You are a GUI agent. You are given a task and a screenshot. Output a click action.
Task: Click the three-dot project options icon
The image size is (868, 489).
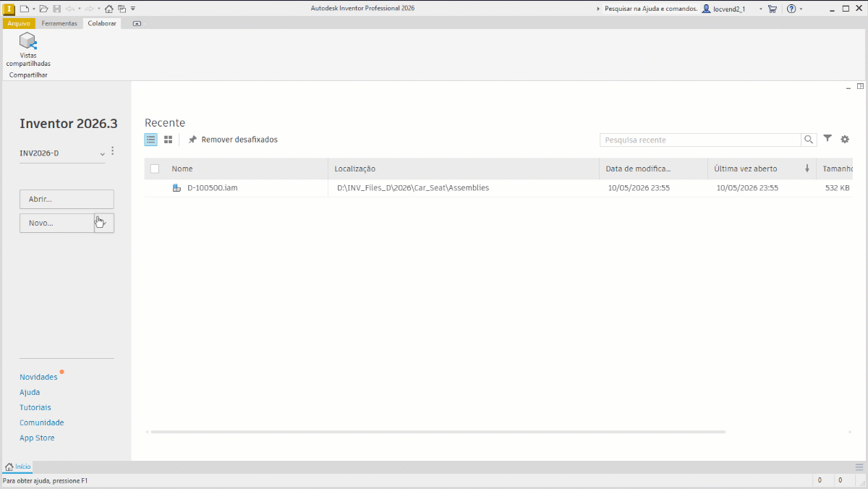pyautogui.click(x=112, y=151)
